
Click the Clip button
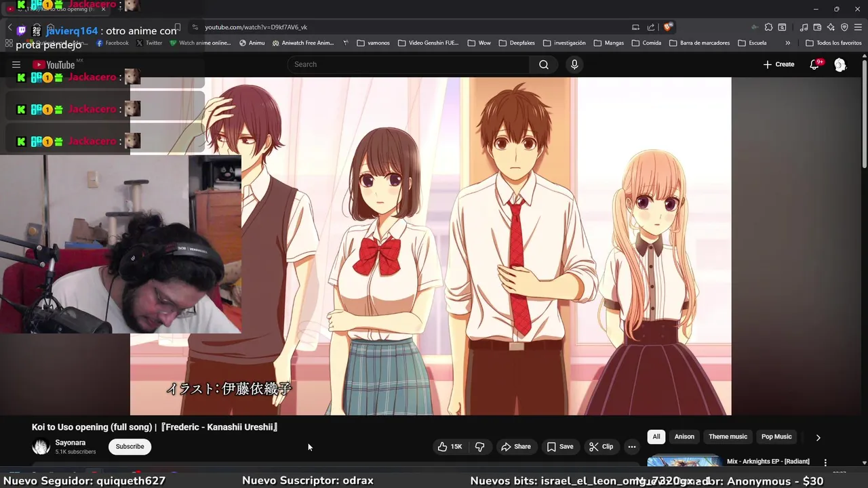pyautogui.click(x=601, y=447)
